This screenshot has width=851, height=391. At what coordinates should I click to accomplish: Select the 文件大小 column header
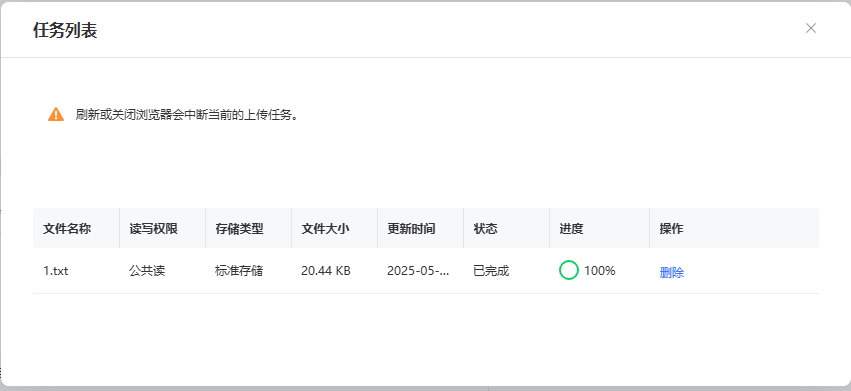click(325, 229)
